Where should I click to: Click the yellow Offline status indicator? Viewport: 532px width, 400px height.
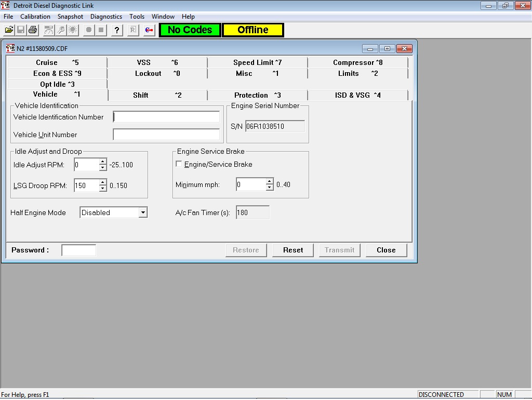[x=252, y=30]
